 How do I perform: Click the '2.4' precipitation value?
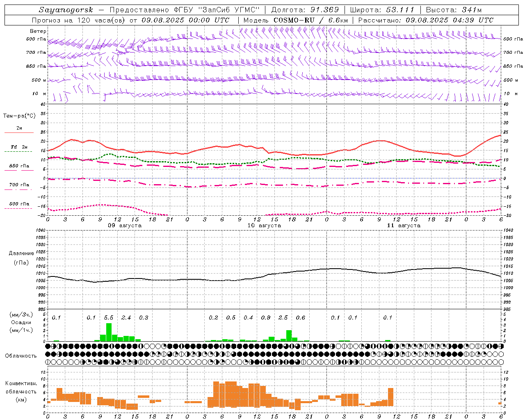click(126, 317)
